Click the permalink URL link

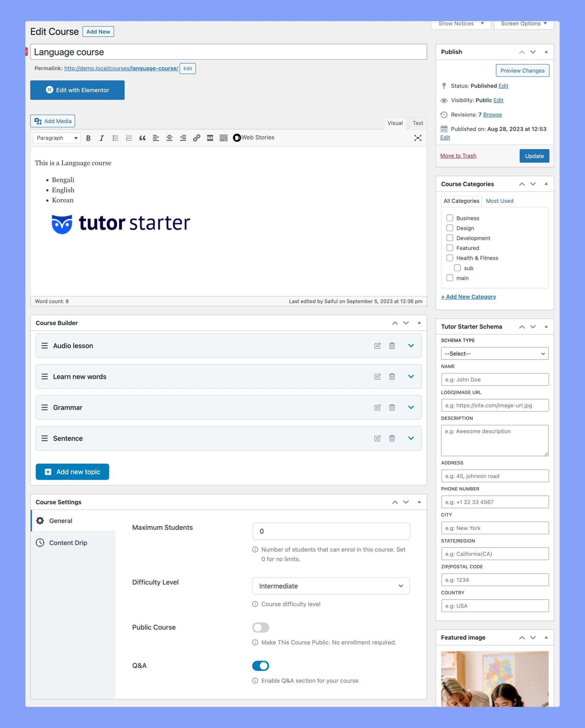tap(121, 68)
